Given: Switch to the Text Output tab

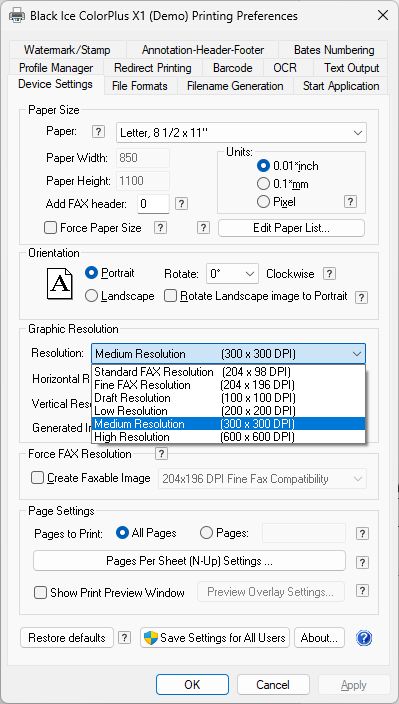Looking at the screenshot, I should pyautogui.click(x=352, y=68).
